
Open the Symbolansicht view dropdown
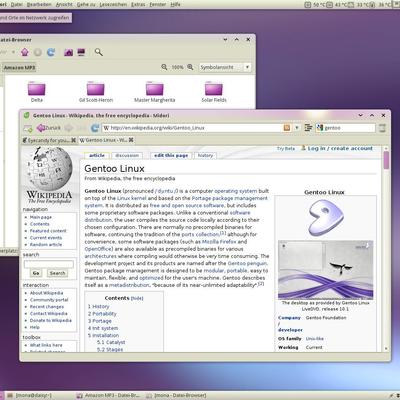click(225, 67)
